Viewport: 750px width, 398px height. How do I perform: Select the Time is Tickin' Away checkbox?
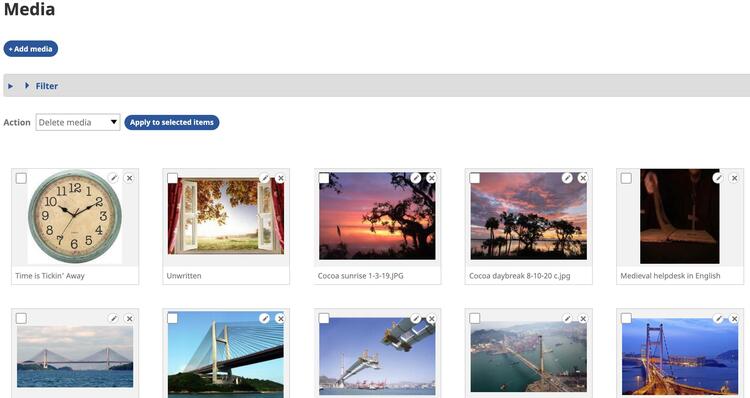click(21, 178)
